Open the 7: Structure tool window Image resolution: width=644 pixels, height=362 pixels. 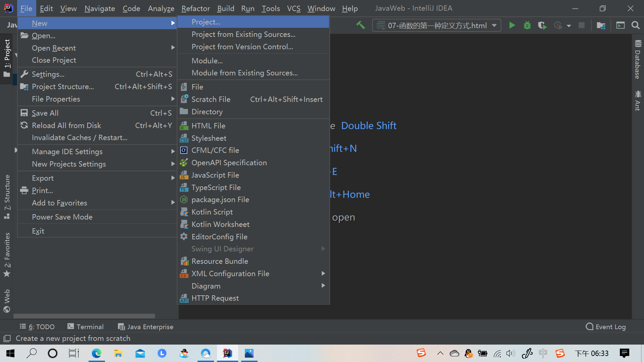[7, 194]
